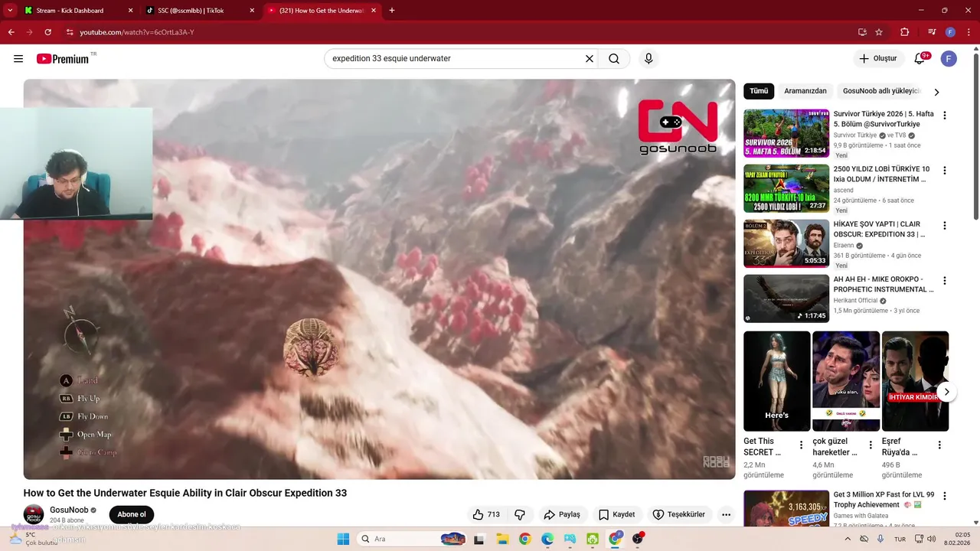Open AH AH EH Mike Orokpo thumbnail
980x551 pixels.
786,298
